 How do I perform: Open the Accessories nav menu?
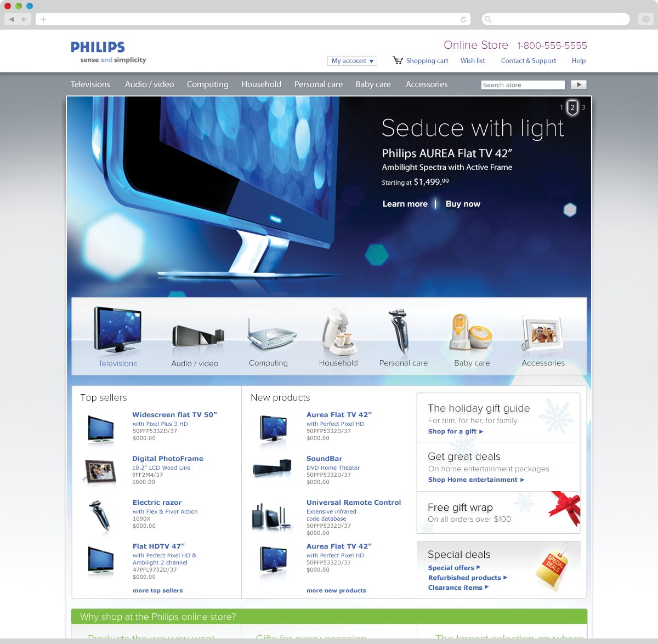point(427,84)
